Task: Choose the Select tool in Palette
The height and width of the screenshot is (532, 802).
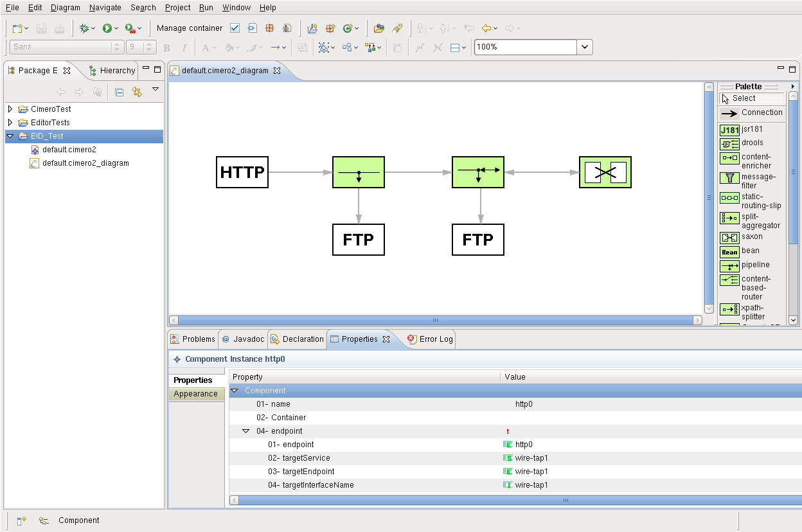Action: click(751, 98)
